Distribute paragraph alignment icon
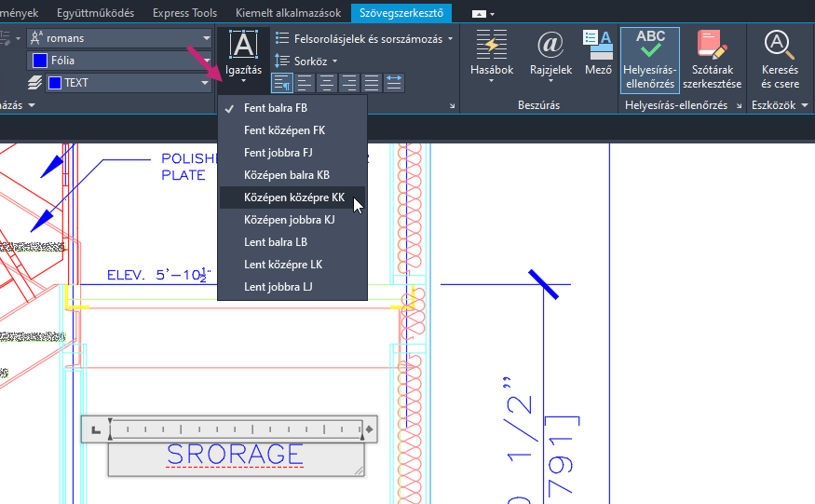 pyautogui.click(x=394, y=83)
